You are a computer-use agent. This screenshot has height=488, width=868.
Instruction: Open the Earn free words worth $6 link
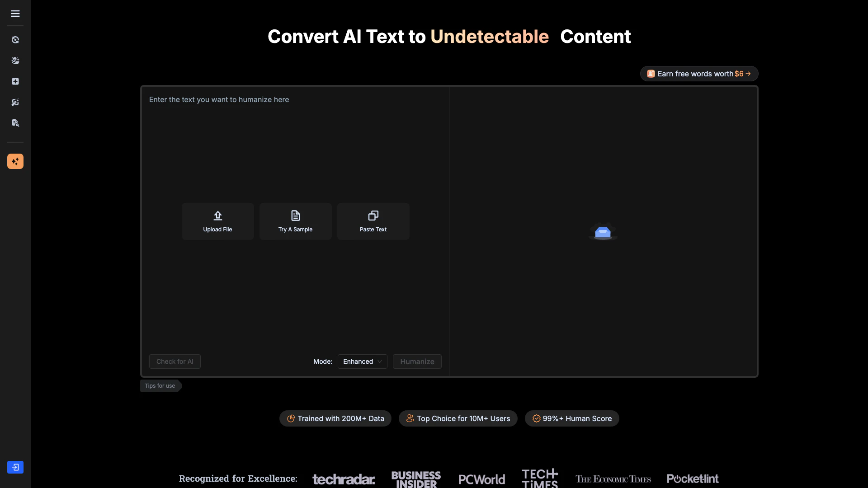coord(699,74)
